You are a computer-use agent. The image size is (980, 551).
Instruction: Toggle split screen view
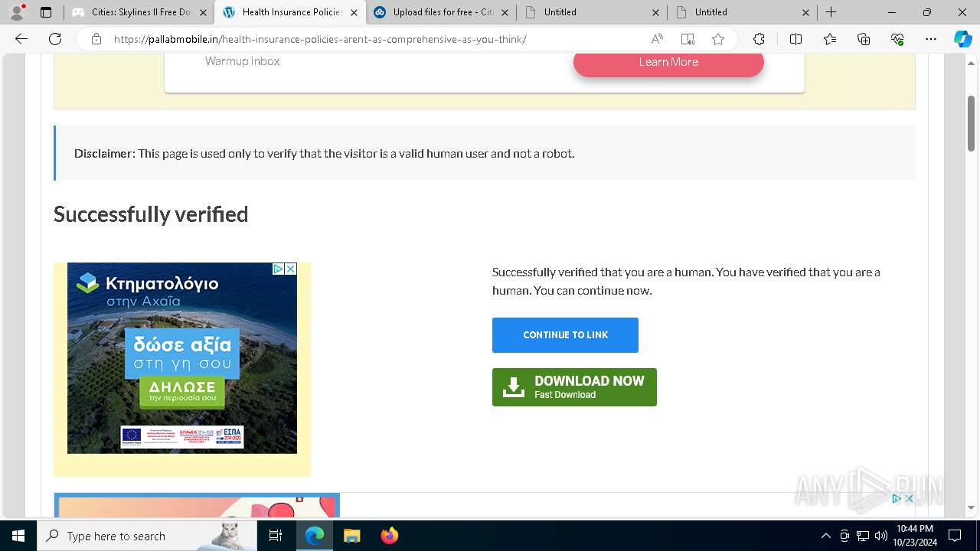pos(795,39)
